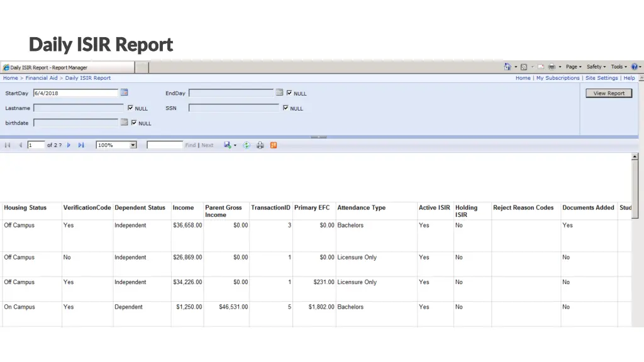Viewport: 644px width, 362px height.
Task: Click the Lastname input field
Action: pos(79,108)
